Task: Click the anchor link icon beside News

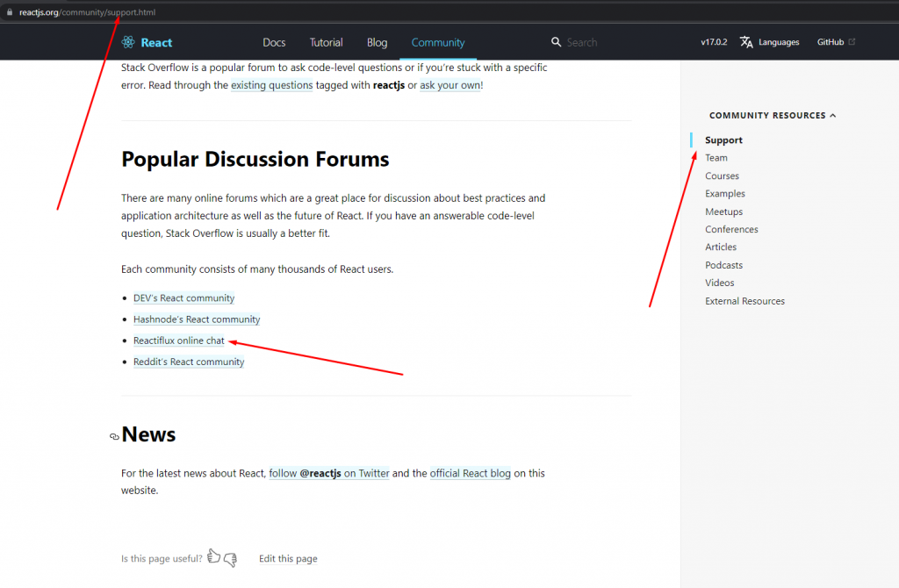Action: coord(114,437)
